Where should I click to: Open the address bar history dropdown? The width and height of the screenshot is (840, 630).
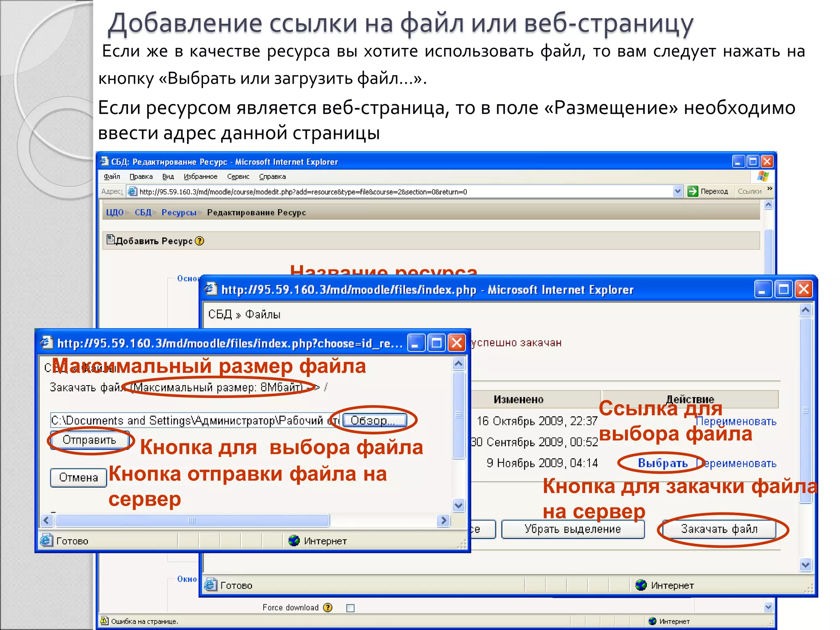click(678, 191)
